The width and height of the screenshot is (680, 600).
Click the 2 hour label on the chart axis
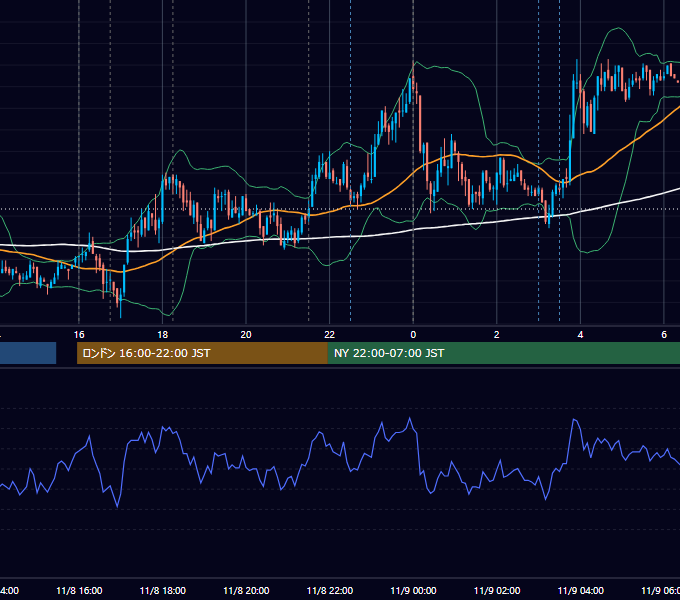(x=497, y=335)
